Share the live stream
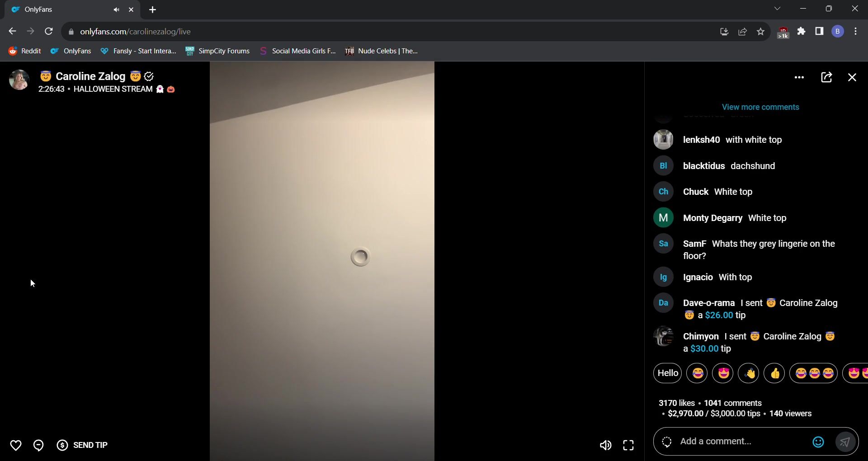The image size is (868, 461). coord(826,77)
